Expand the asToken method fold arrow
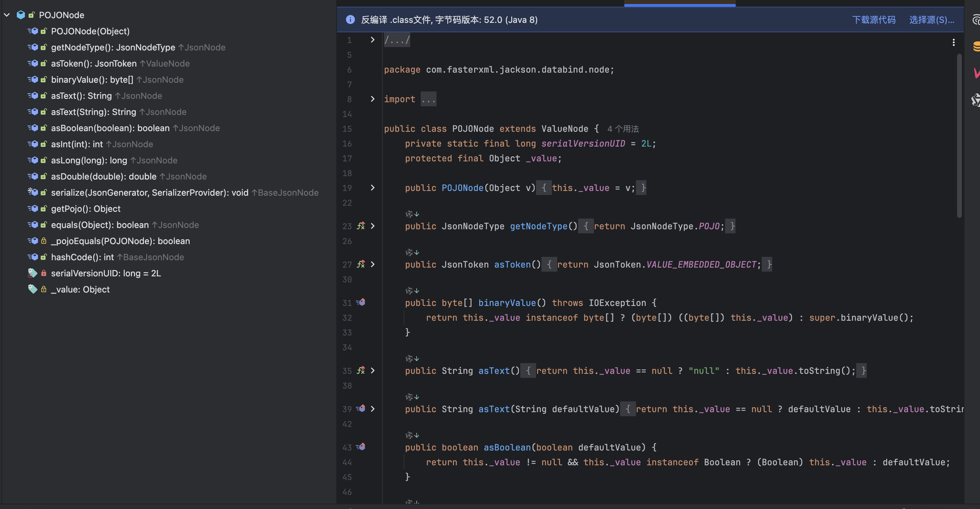Screen dimensions: 980x509 372,264
